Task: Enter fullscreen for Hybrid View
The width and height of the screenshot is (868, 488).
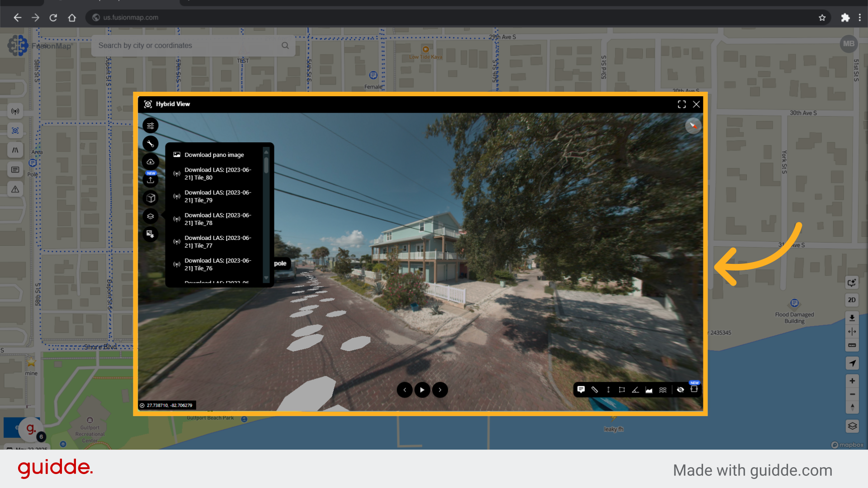Action: click(x=682, y=104)
